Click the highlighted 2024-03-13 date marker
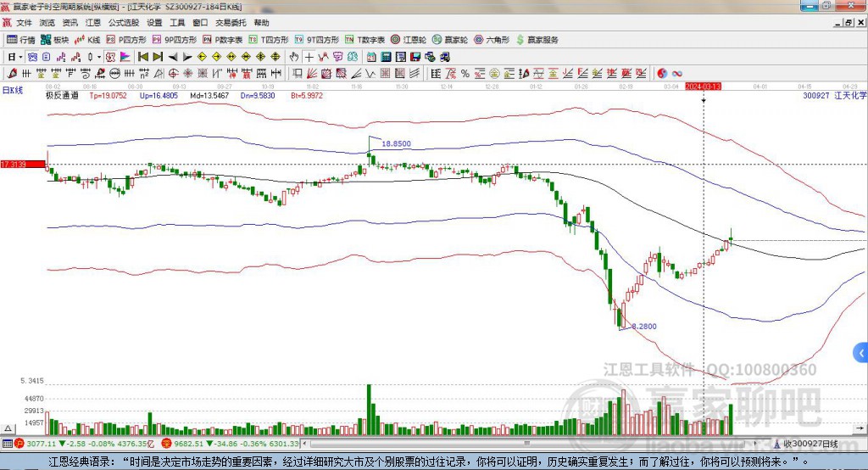The height and width of the screenshot is (470, 868). click(x=703, y=87)
